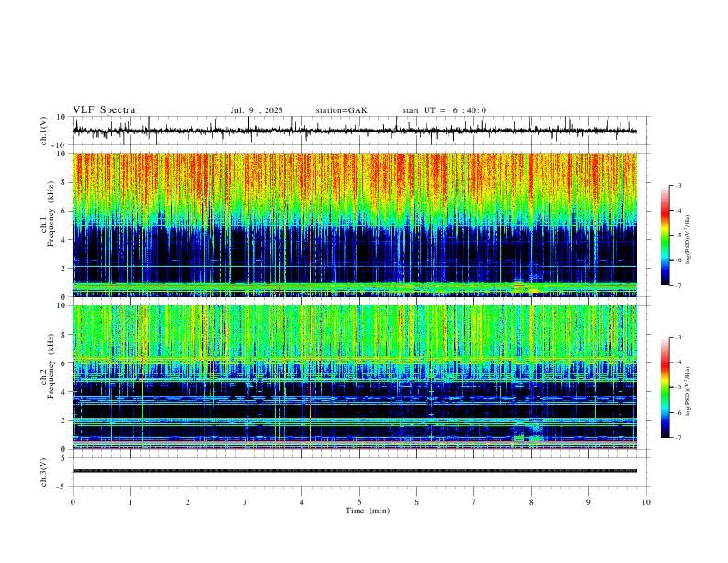Click the ch.2 PSD color scale bar

click(665, 387)
